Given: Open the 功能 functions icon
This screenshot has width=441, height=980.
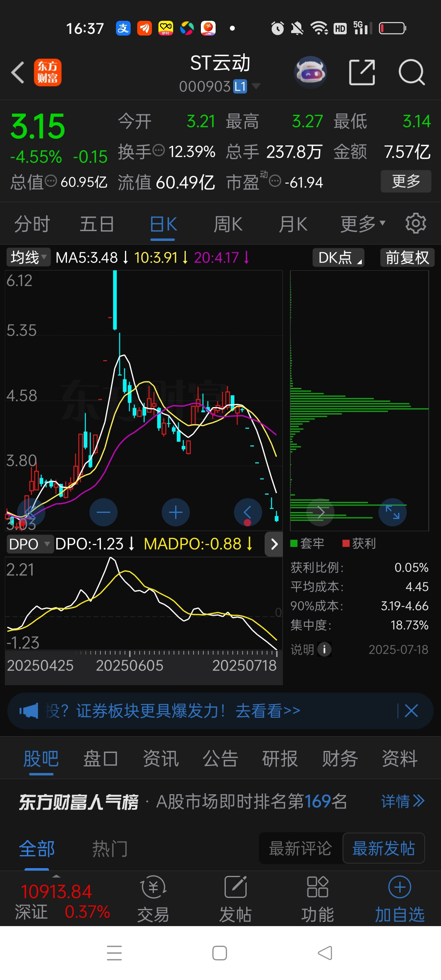Looking at the screenshot, I should (318, 899).
